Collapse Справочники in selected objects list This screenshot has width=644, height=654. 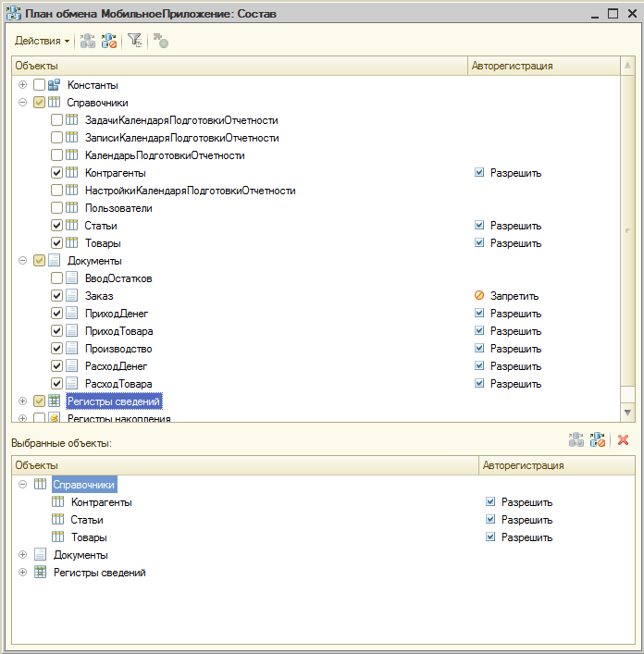click(x=23, y=484)
